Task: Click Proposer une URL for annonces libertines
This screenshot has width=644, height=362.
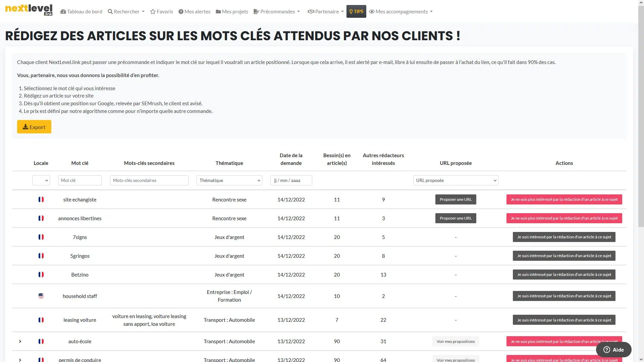Action: pos(455,218)
